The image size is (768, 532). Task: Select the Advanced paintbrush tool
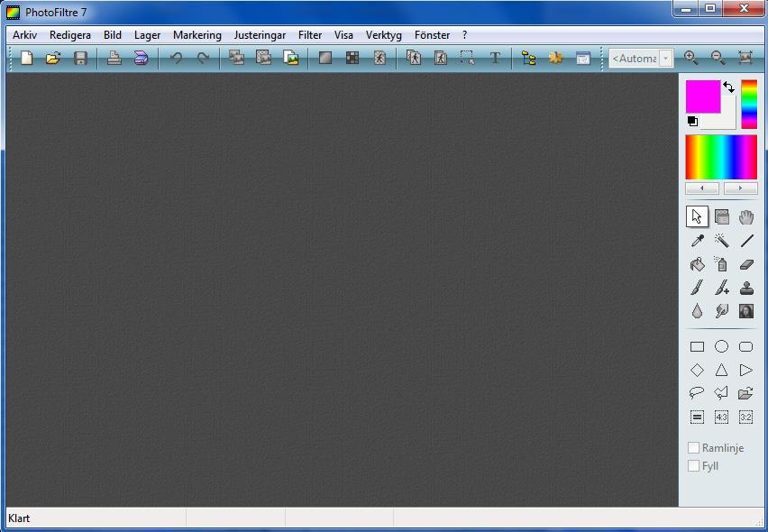pos(721,288)
